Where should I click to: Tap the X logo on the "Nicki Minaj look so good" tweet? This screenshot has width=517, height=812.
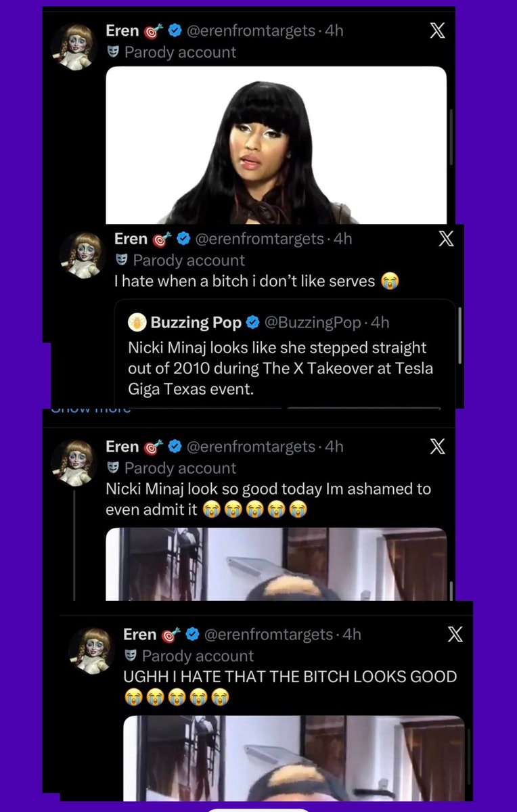[x=438, y=446]
